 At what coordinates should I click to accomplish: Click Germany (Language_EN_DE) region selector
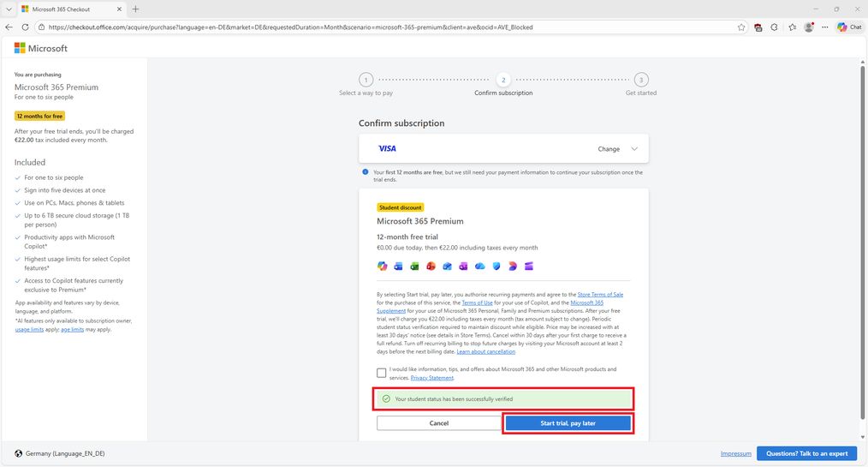point(60,453)
